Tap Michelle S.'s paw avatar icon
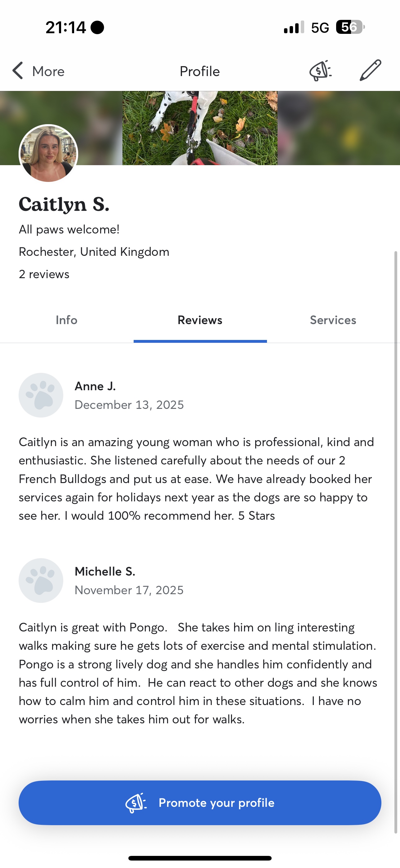This screenshot has height=868, width=400. click(x=41, y=580)
